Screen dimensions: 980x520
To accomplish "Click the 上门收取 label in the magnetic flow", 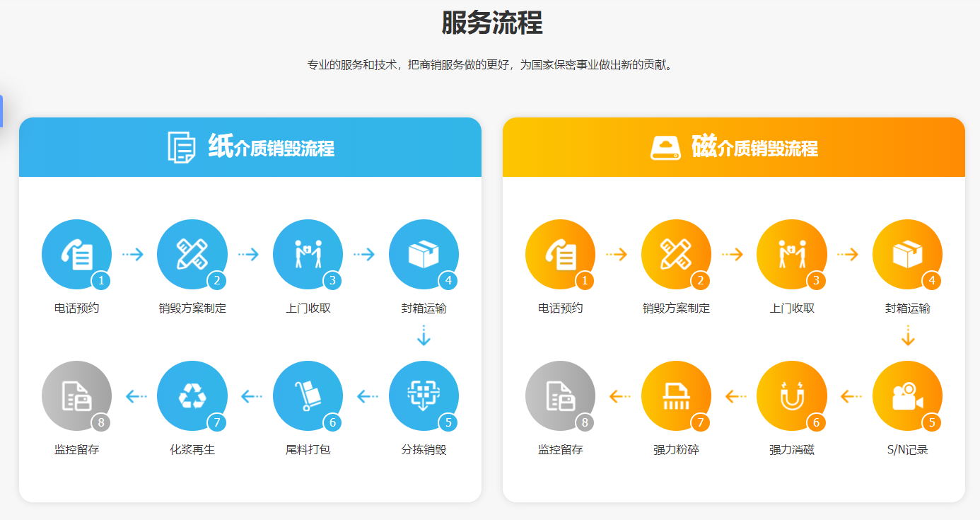I will (792, 308).
